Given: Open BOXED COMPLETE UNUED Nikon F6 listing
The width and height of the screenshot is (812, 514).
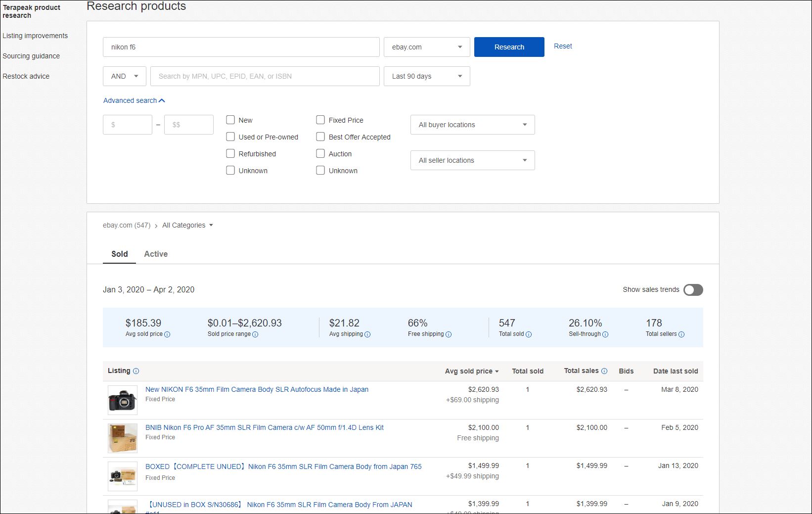Looking at the screenshot, I should coord(283,467).
